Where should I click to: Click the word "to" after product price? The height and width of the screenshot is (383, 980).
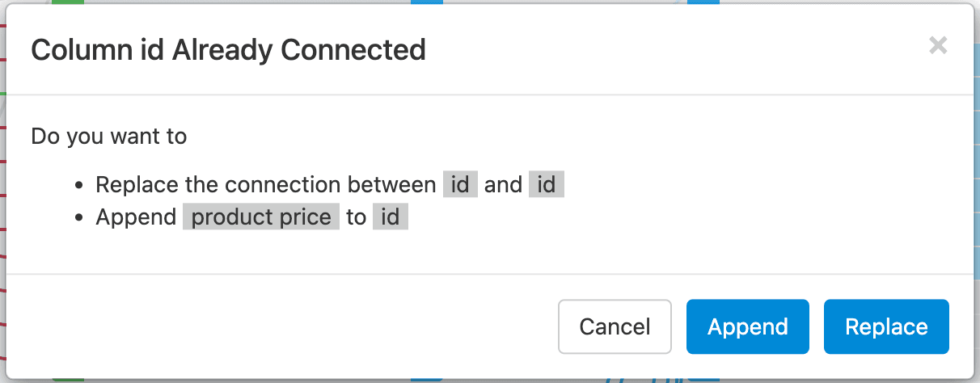[x=356, y=217]
